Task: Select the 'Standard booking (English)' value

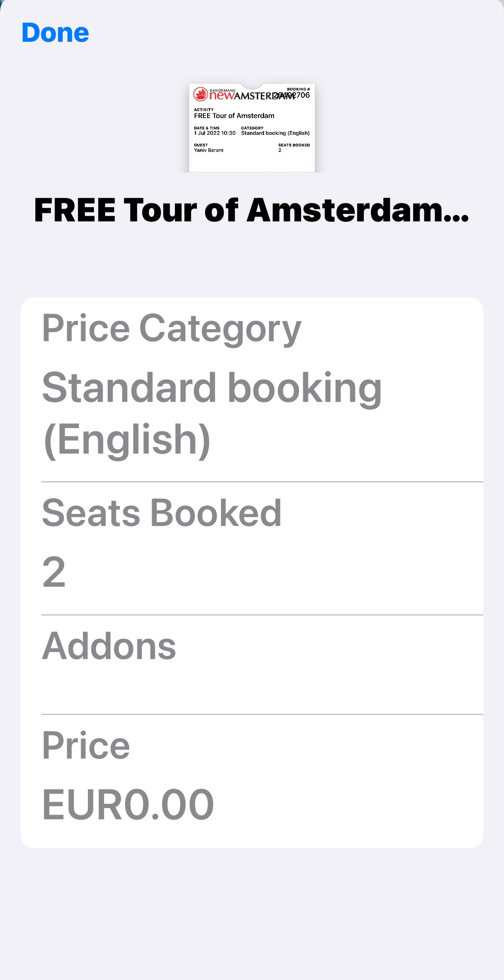Action: coord(211,414)
